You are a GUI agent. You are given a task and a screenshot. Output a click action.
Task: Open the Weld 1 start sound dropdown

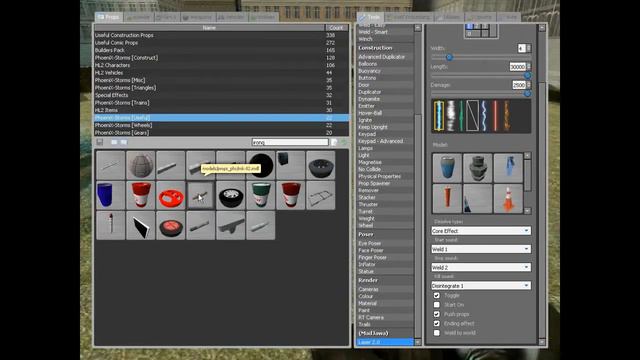(481, 249)
